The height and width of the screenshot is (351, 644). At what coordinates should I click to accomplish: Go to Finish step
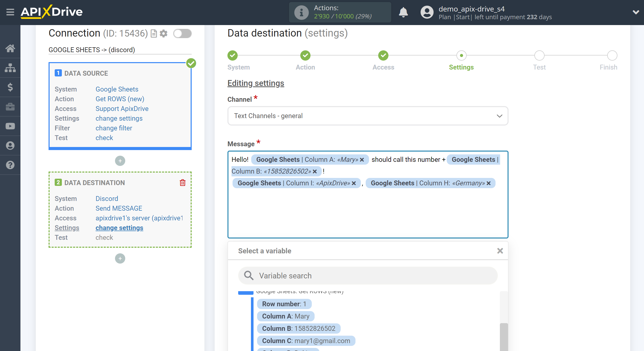[x=612, y=55]
